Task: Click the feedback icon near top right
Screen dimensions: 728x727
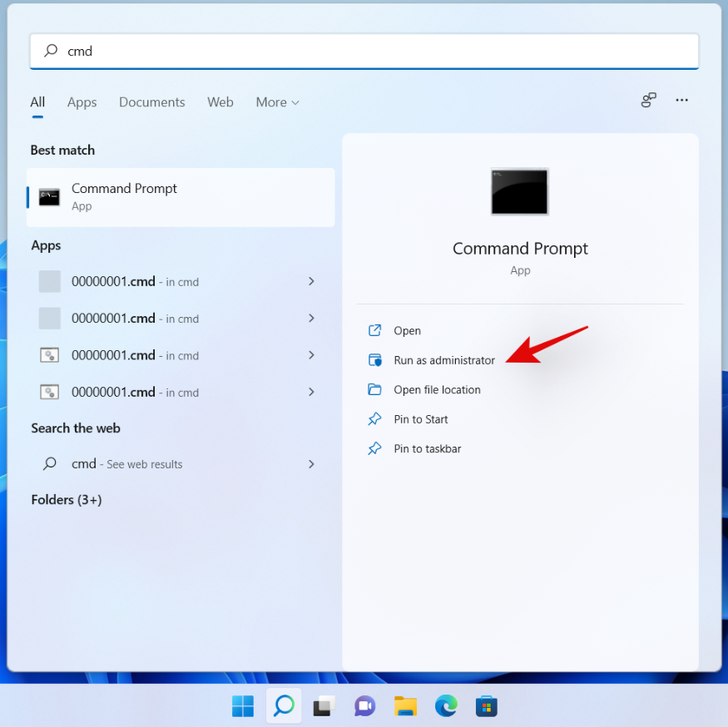Action: pyautogui.click(x=648, y=100)
